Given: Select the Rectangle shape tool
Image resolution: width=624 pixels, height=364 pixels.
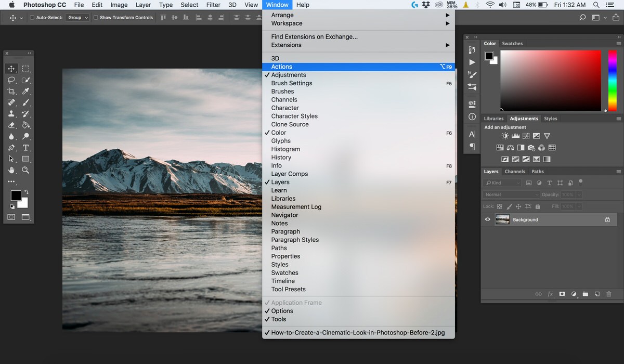Looking at the screenshot, I should pos(25,159).
